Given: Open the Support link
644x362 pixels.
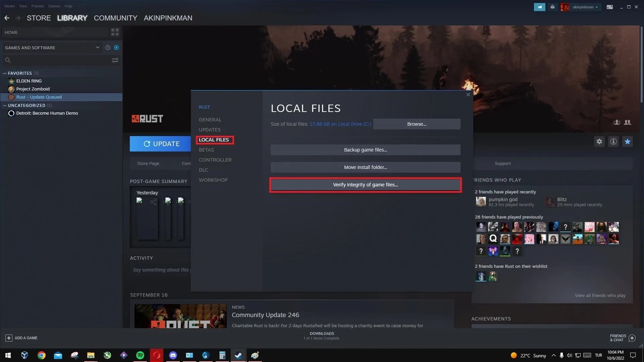Looking at the screenshot, I should pyautogui.click(x=502, y=164).
